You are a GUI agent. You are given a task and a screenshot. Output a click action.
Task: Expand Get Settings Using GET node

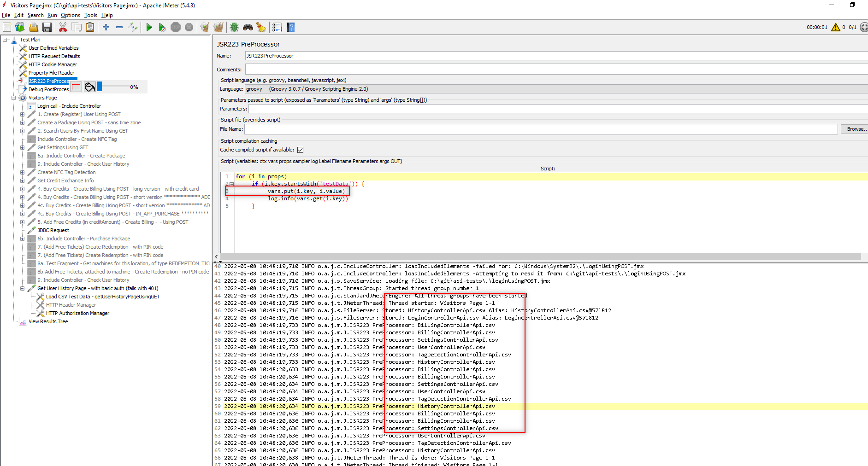tap(22, 147)
